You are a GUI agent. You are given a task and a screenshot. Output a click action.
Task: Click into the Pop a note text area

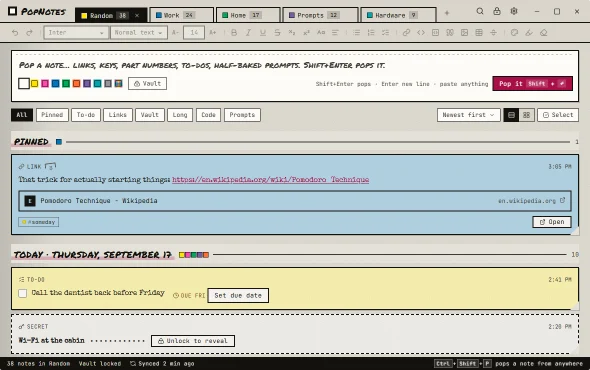pos(295,65)
